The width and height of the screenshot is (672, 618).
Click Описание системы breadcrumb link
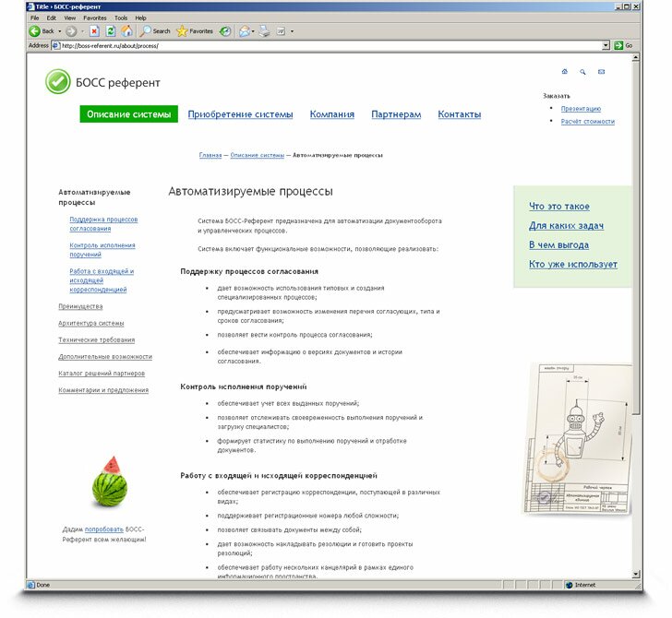point(258,155)
